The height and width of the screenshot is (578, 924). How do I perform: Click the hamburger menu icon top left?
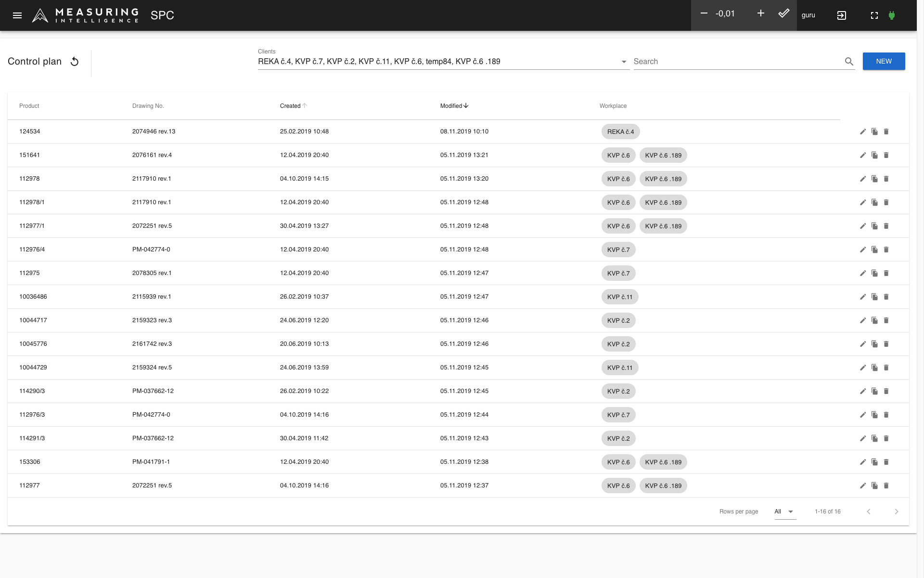(16, 14)
